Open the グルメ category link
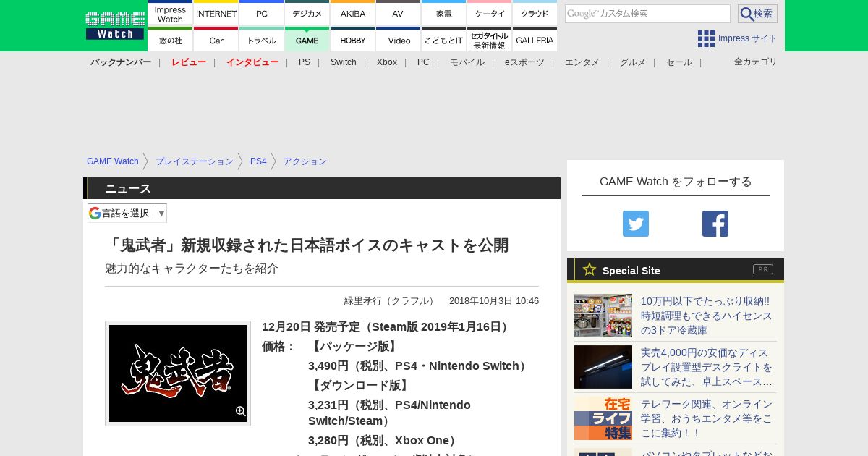 [633, 62]
